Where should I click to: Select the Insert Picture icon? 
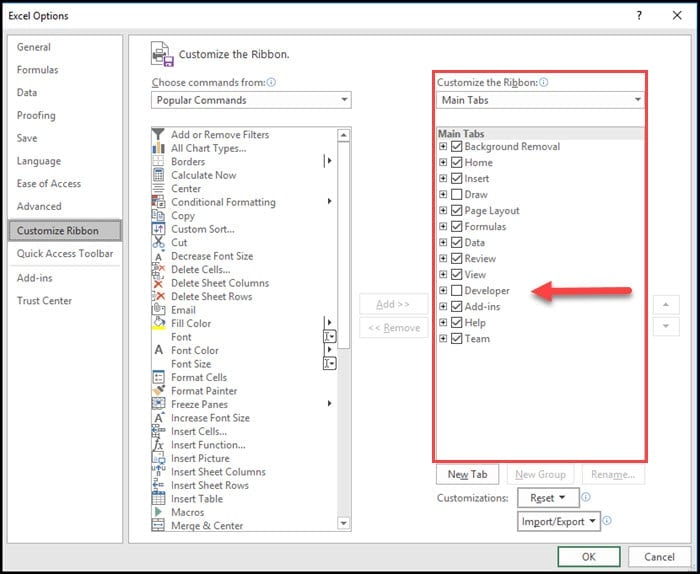158,458
